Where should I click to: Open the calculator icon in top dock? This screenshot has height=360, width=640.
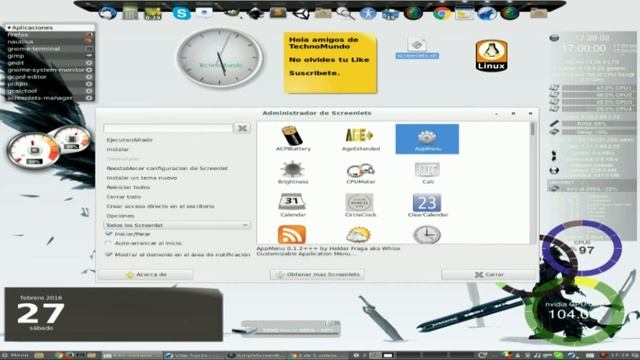[x=130, y=13]
